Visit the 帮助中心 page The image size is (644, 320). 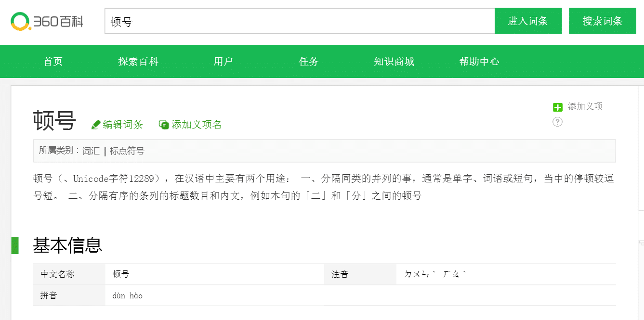click(x=479, y=62)
